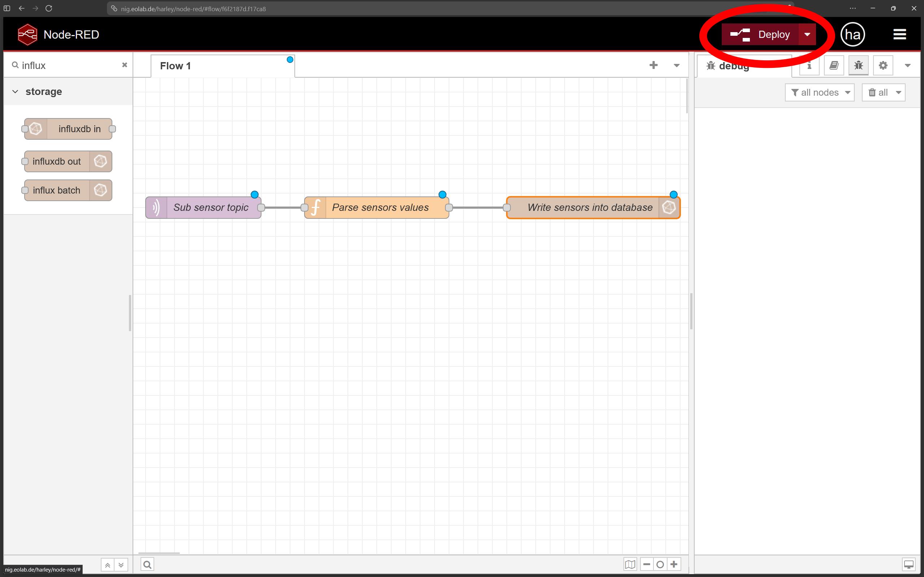924x577 pixels.
Task: Zoom out the workspace
Action: [646, 564]
